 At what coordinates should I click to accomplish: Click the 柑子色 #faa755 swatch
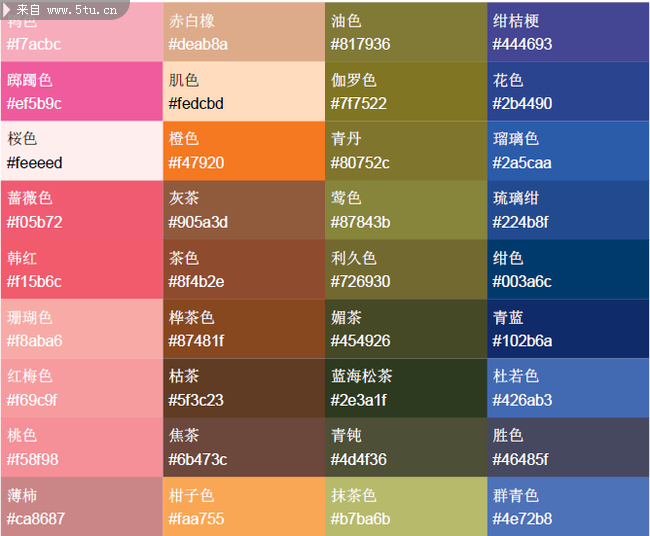pos(244,507)
